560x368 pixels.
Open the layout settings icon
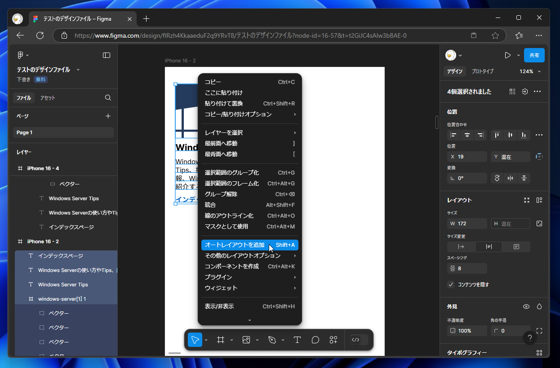pyautogui.click(x=539, y=200)
